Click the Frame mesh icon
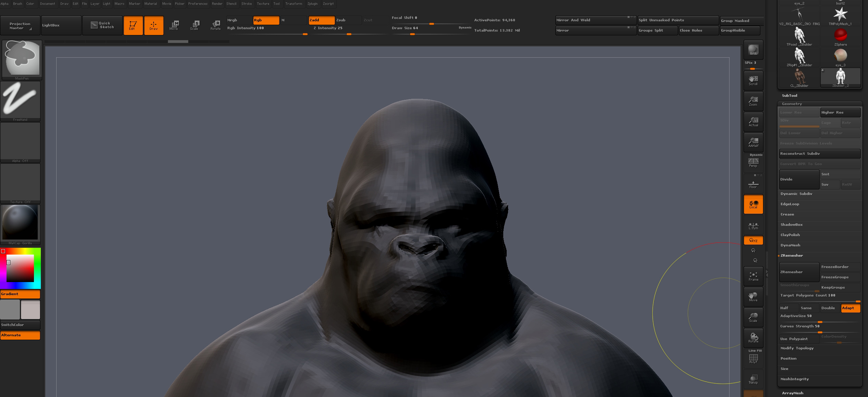The width and height of the screenshot is (868, 397). pyautogui.click(x=753, y=276)
